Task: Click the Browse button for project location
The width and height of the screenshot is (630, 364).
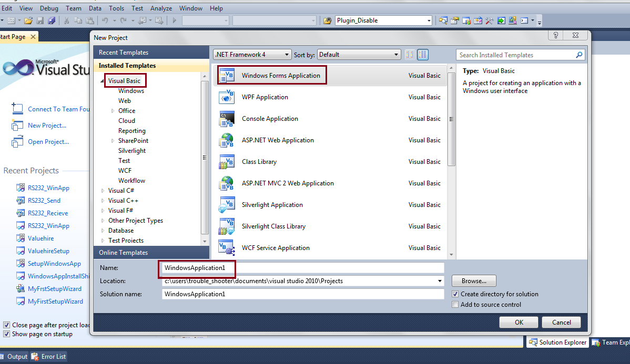Action: pos(473,280)
